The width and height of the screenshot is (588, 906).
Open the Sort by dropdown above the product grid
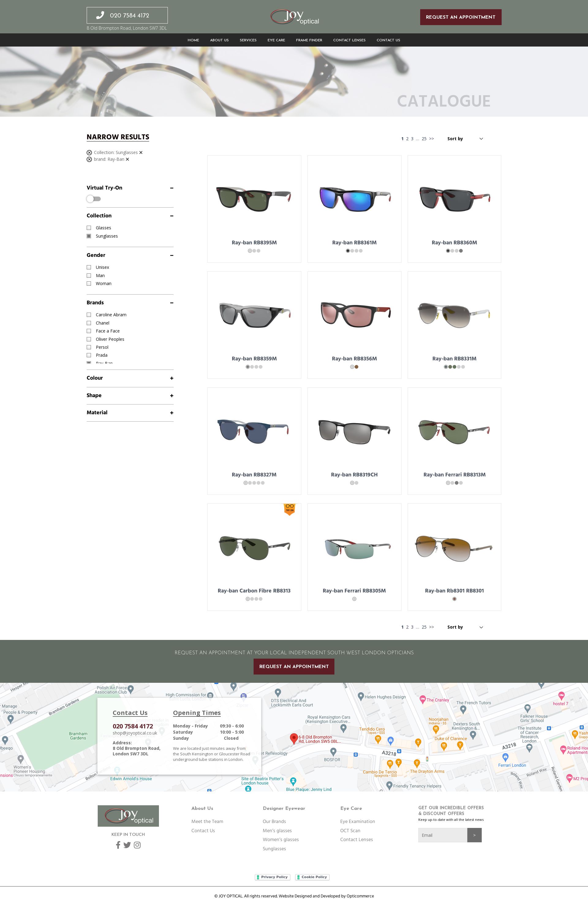coord(465,139)
